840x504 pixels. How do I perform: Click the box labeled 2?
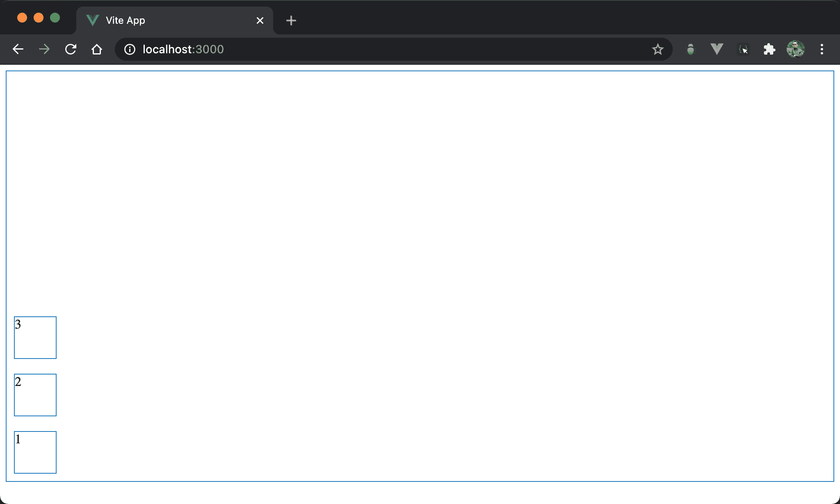[x=35, y=395]
